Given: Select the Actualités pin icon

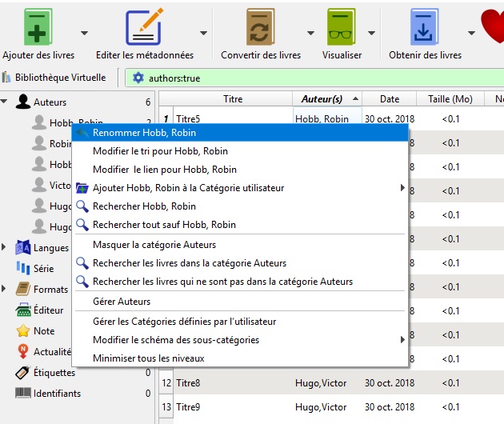Looking at the screenshot, I should [x=23, y=351].
